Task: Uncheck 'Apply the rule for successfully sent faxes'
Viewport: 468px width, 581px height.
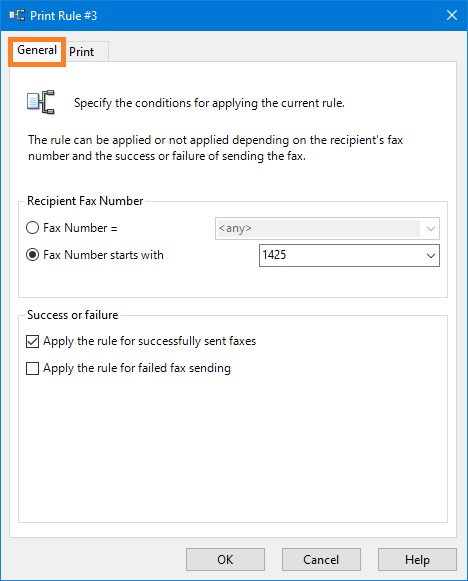Action: coord(33,341)
